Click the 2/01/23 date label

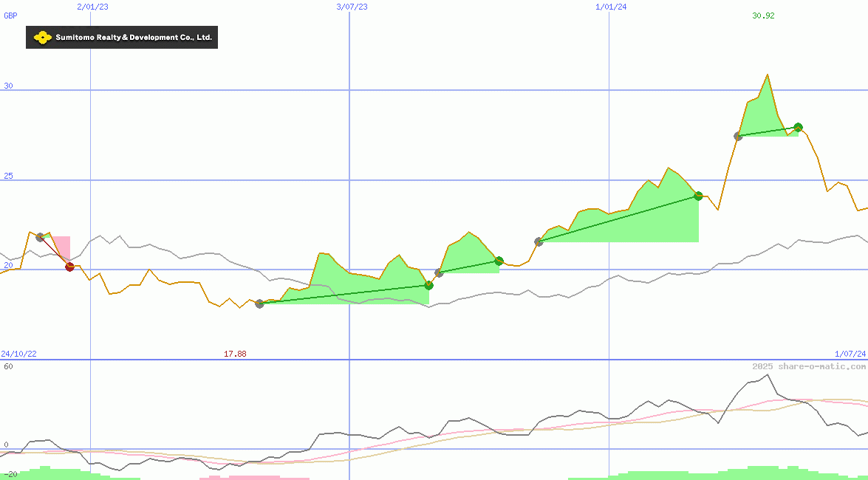click(92, 7)
